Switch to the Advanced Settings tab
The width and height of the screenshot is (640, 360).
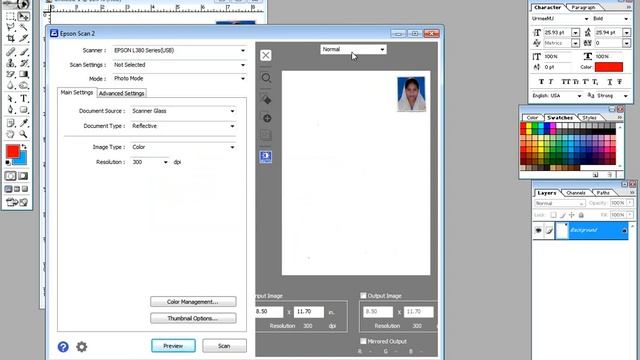coord(122,93)
